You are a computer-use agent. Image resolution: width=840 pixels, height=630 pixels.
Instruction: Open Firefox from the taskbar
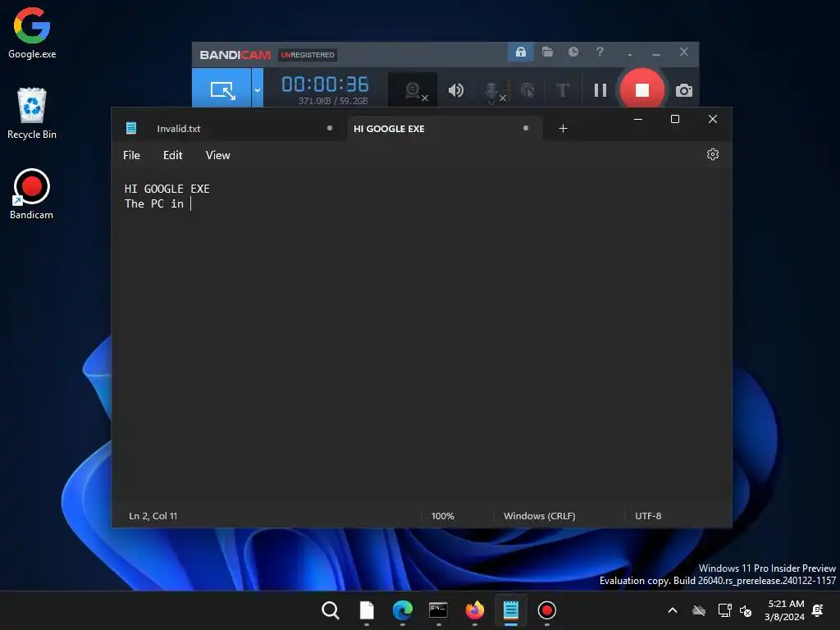[x=475, y=610]
